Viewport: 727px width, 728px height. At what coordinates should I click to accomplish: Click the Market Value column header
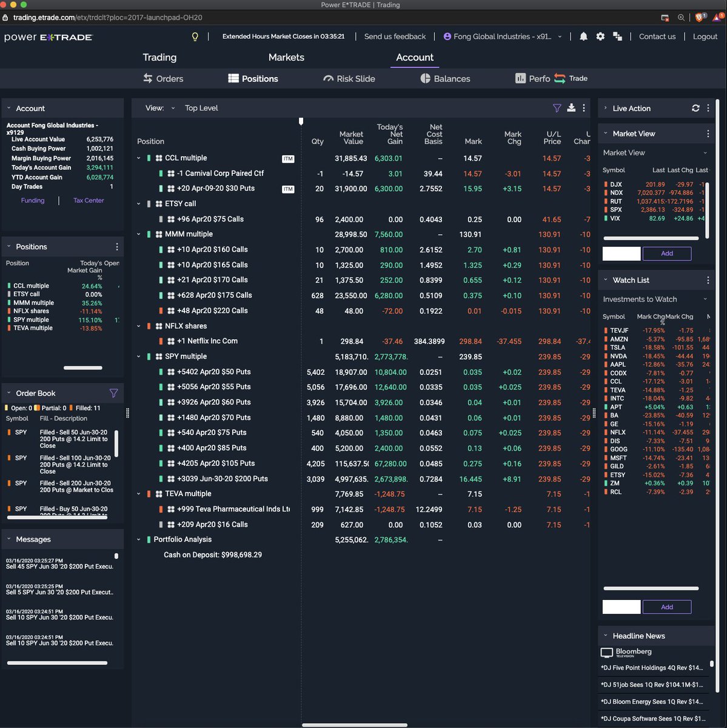coord(351,138)
